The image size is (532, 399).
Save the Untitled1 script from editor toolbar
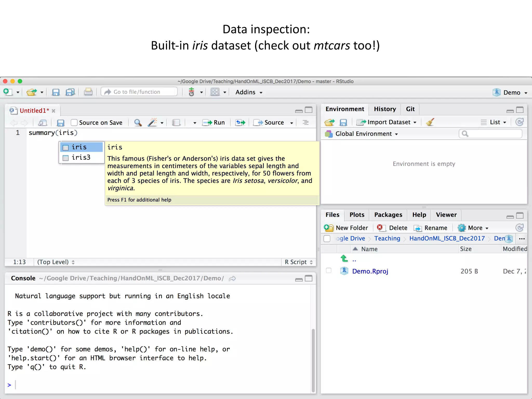[x=61, y=123]
